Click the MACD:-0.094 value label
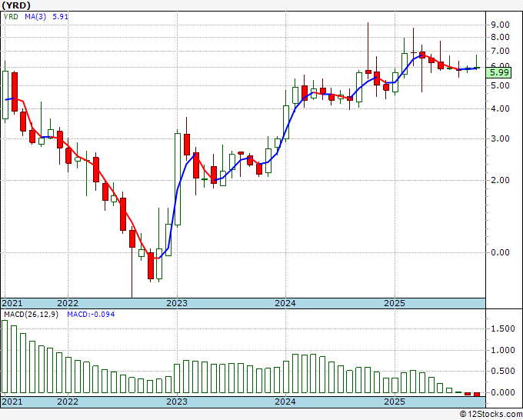The width and height of the screenshot is (523, 420). 91,315
